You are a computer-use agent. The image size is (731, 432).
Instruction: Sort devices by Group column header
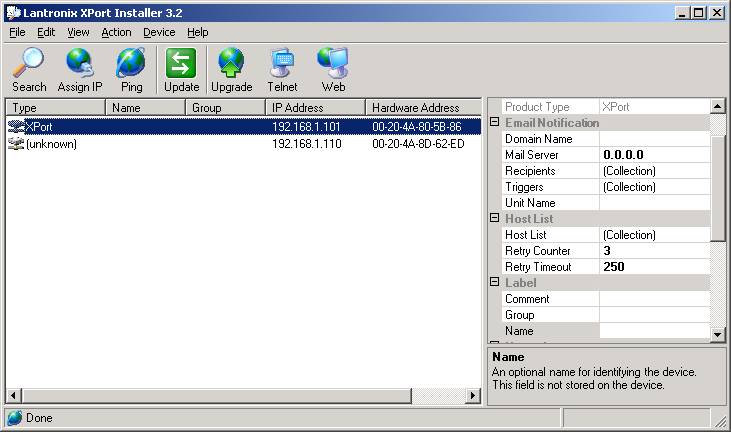pos(226,108)
